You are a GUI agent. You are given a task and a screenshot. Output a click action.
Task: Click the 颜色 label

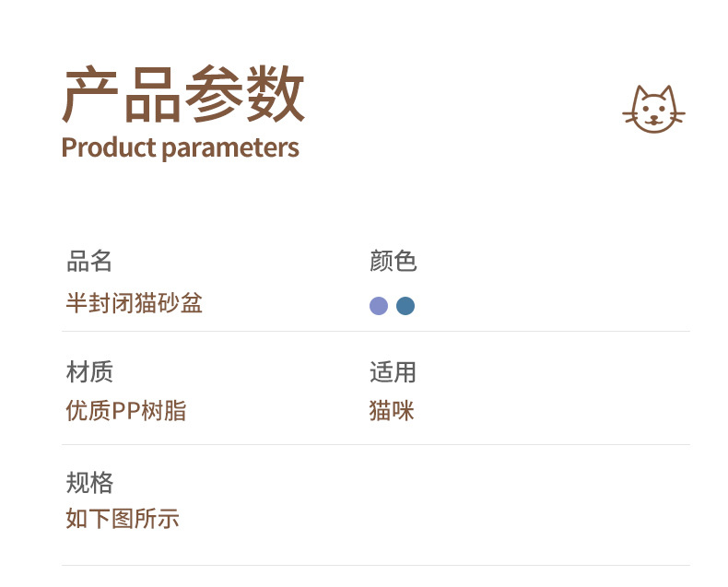tap(393, 262)
